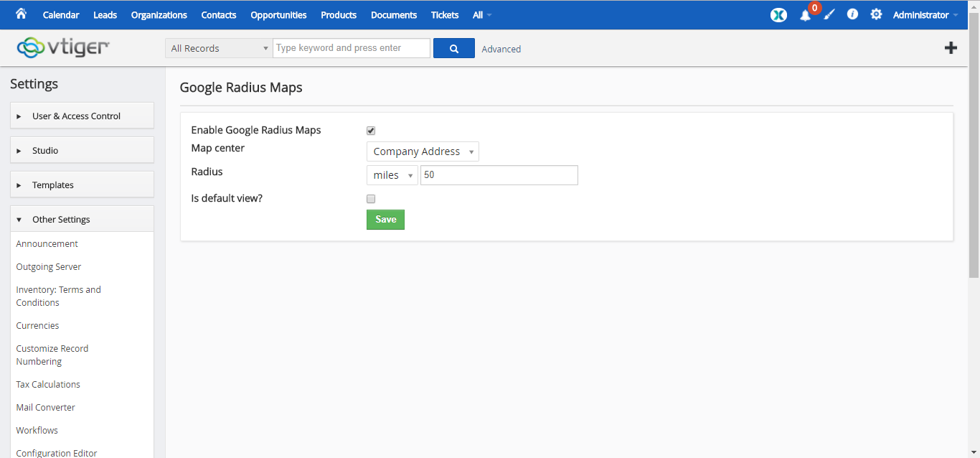Open Currencies settings
Image resolution: width=980 pixels, height=458 pixels.
[x=37, y=325]
